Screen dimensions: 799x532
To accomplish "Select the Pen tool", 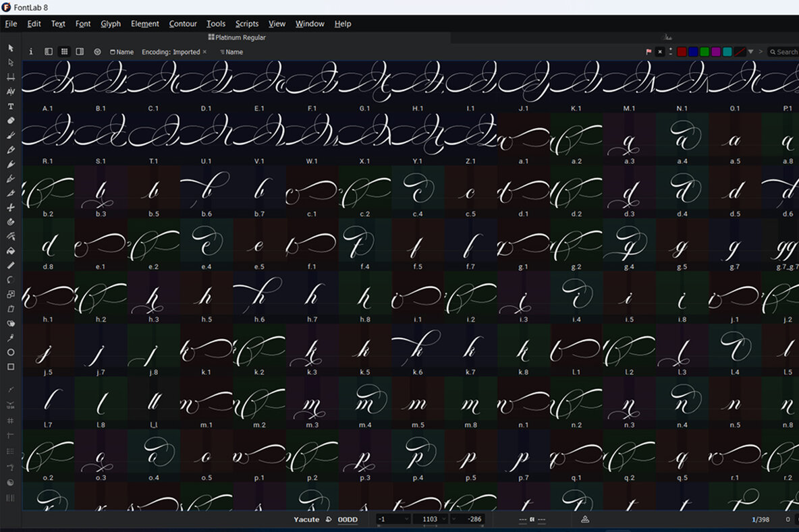I will coord(10,164).
